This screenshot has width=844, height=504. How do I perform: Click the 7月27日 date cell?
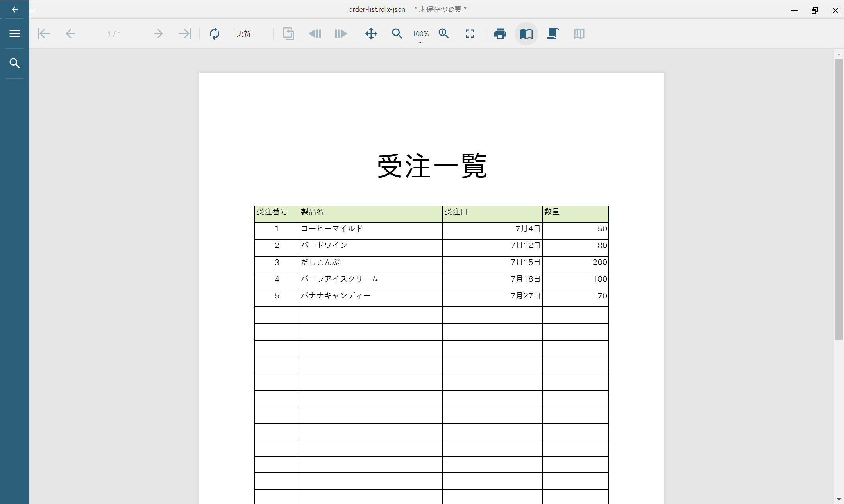492,298
